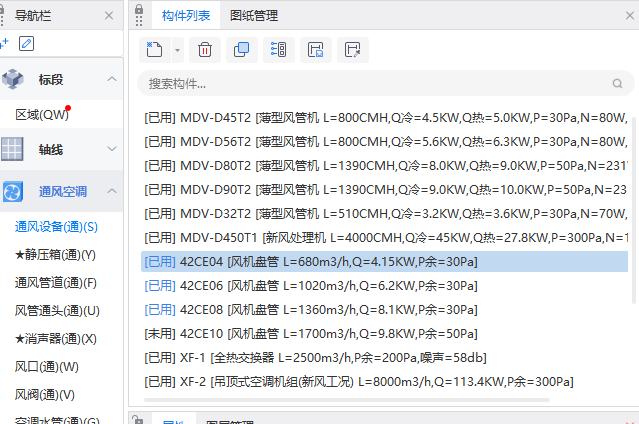Select 风管通头(通)(U) item

(x=57, y=311)
